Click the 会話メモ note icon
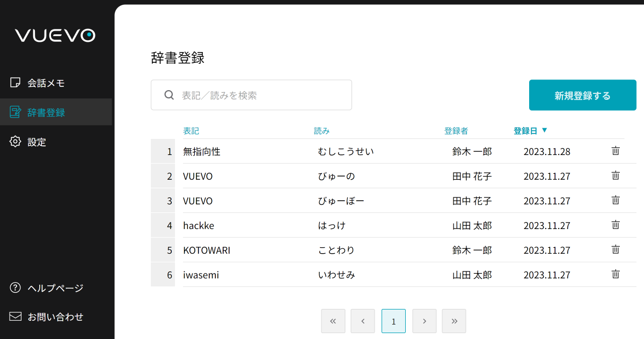The width and height of the screenshot is (644, 339). [x=15, y=82]
